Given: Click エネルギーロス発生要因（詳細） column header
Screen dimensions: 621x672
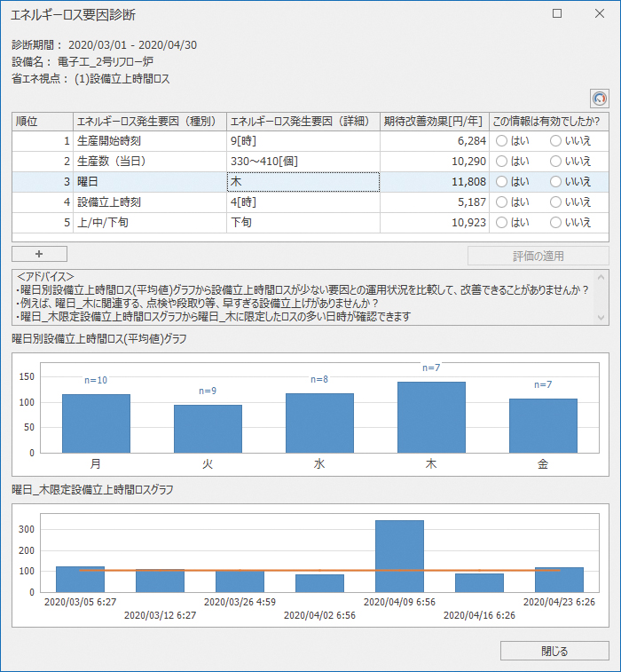Looking at the screenshot, I should [x=303, y=122].
